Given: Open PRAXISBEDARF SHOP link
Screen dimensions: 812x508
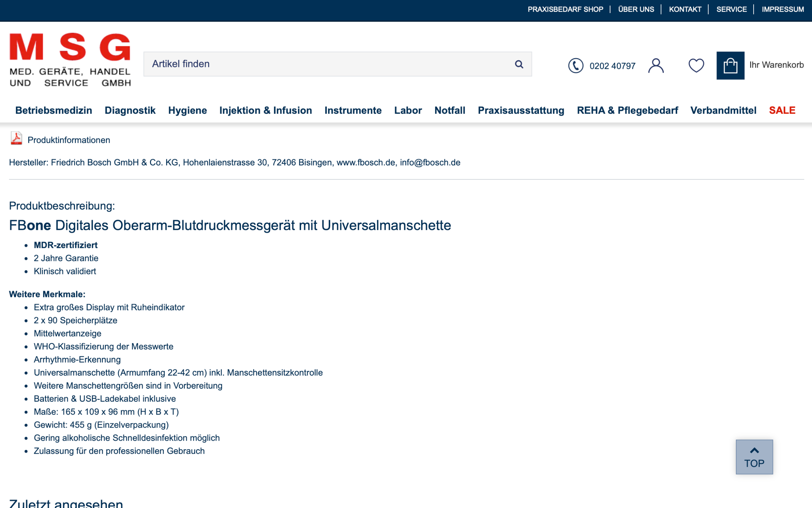Looking at the screenshot, I should pos(565,10).
